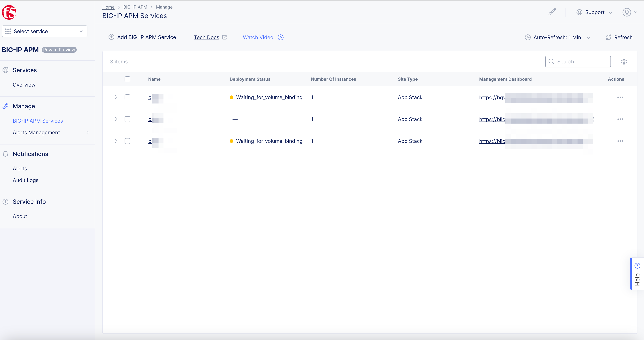Click the Services sidebar heading
Image resolution: width=644 pixels, height=340 pixels.
click(25, 70)
